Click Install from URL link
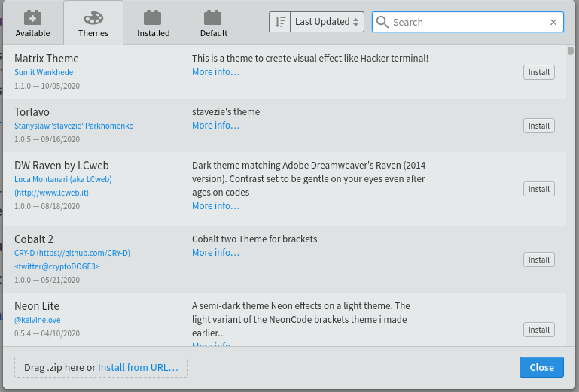 [x=138, y=368]
